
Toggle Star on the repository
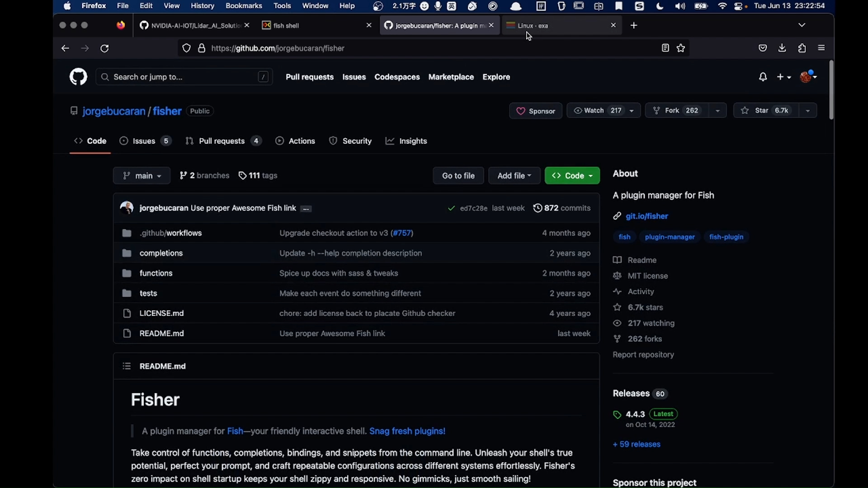tap(765, 111)
